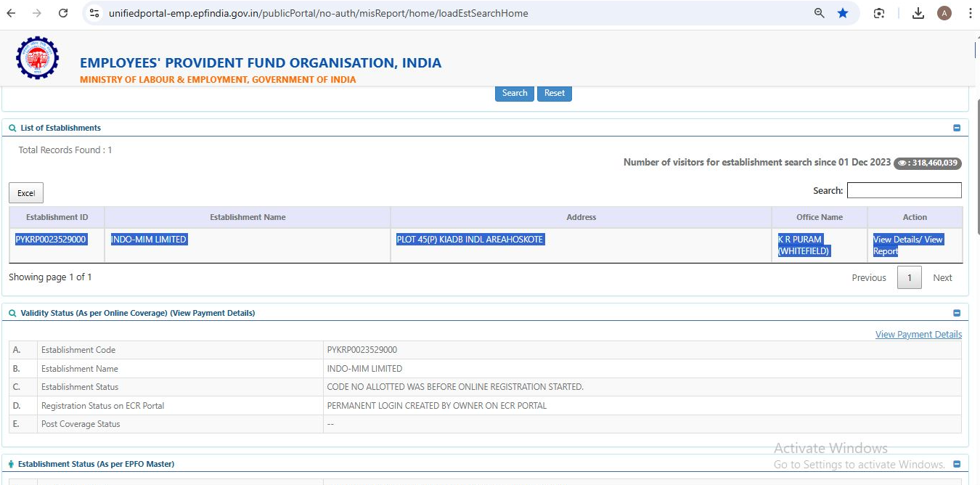This screenshot has width=980, height=485.
Task: Collapse the Establishment Status EPFO Master panel
Action: point(956,464)
